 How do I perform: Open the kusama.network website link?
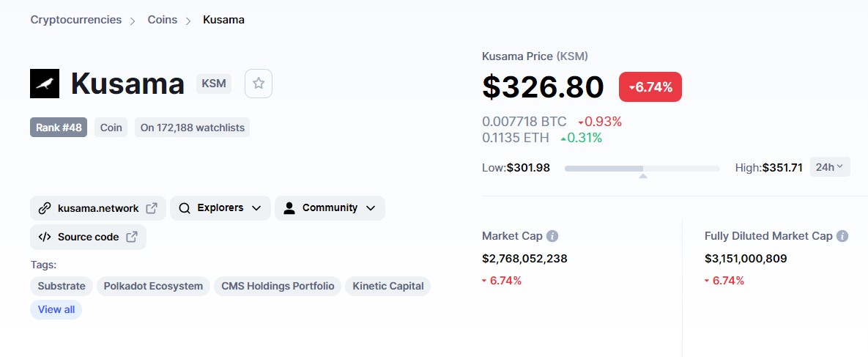[98, 208]
